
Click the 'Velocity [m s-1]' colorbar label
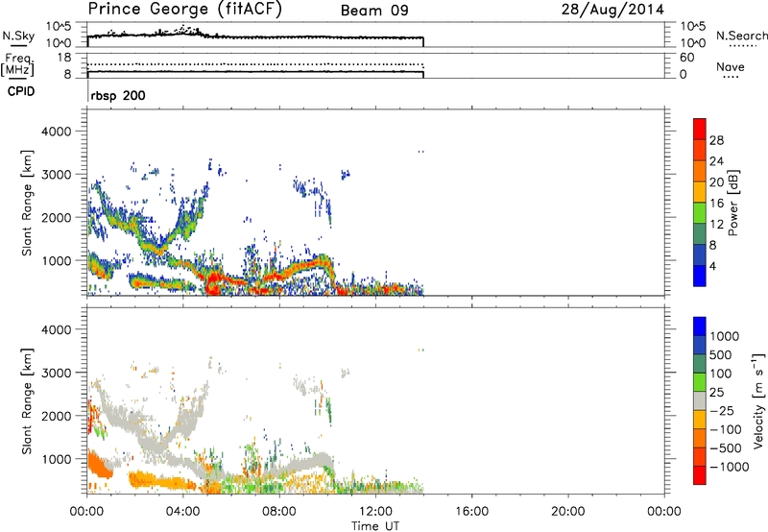click(758, 400)
